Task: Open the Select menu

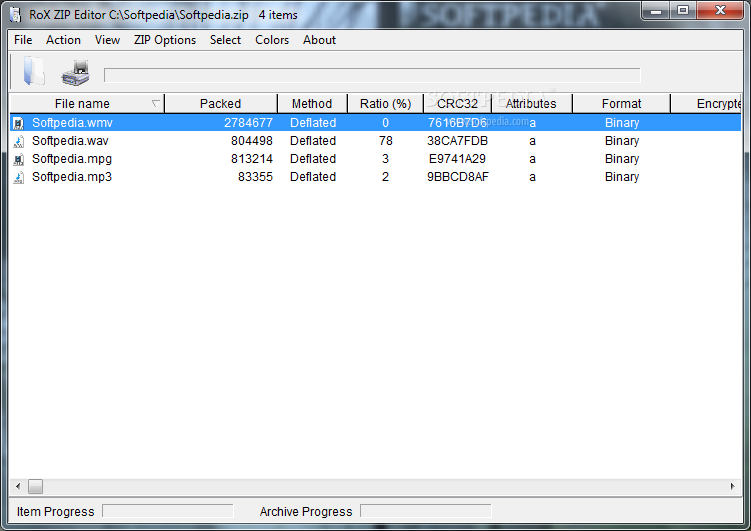Action: 225,40
